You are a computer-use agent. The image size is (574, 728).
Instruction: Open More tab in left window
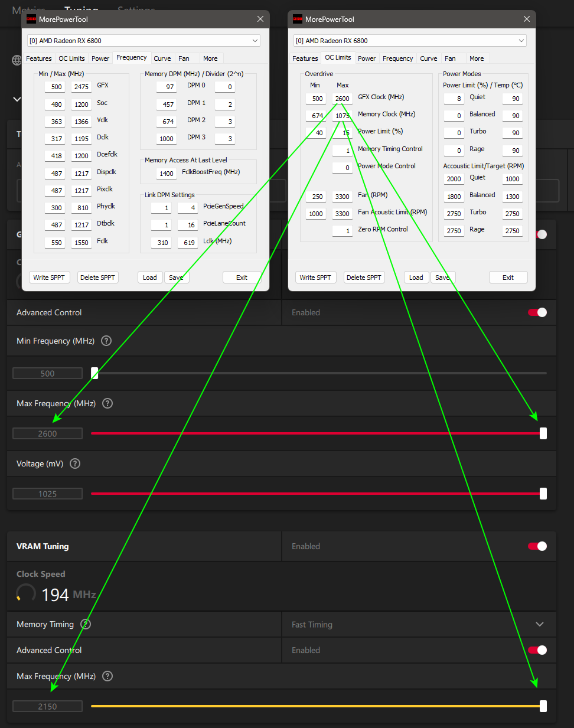[210, 58]
